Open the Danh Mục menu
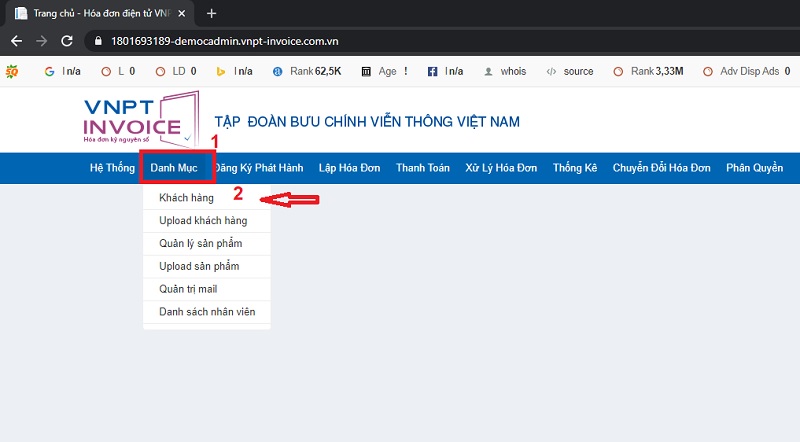800x442 pixels. pos(174,168)
